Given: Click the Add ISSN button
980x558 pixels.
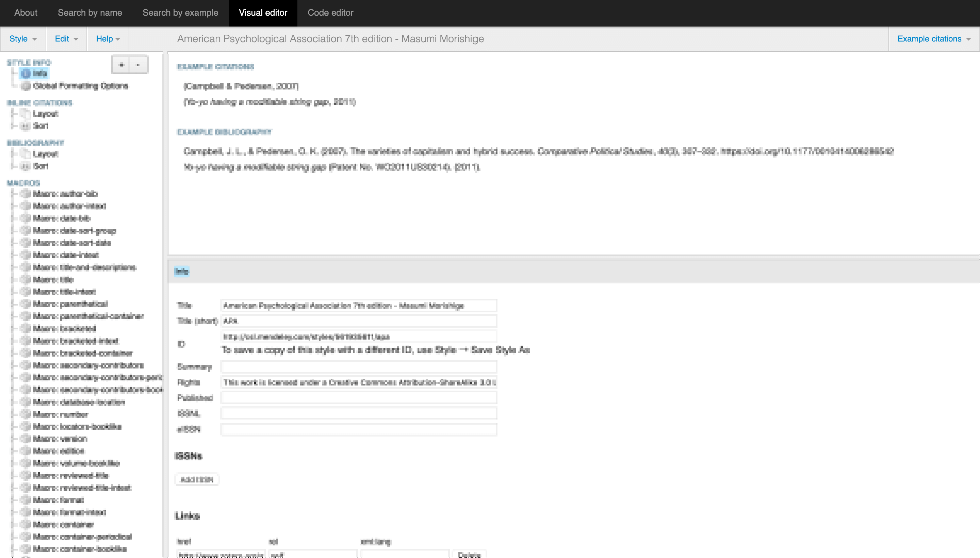Looking at the screenshot, I should [197, 480].
